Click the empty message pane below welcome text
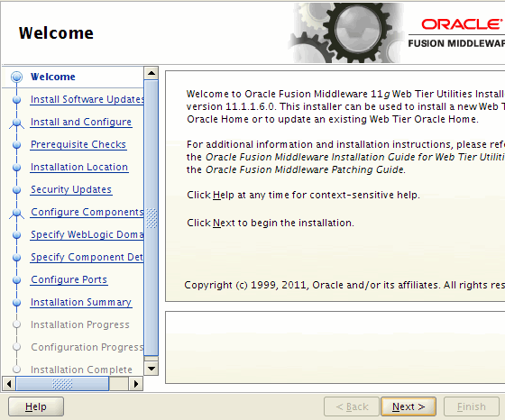505x420 pixels. [335, 347]
